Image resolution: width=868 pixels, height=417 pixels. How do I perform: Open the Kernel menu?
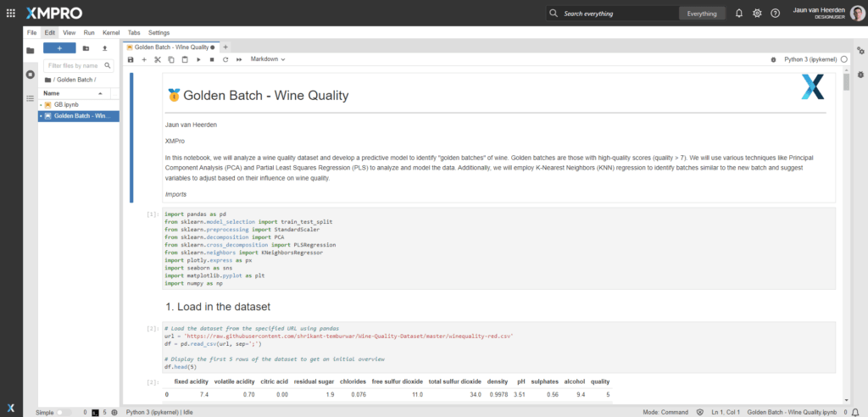click(110, 32)
